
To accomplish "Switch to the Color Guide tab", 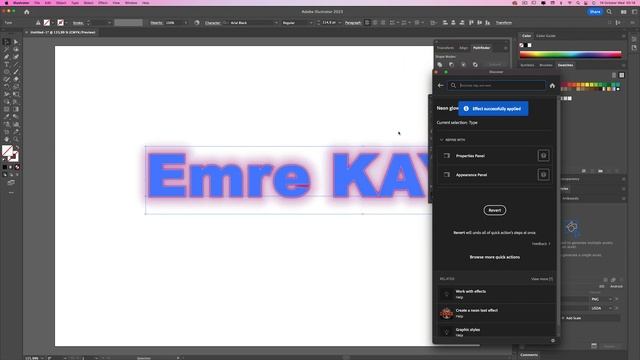I will [x=546, y=36].
